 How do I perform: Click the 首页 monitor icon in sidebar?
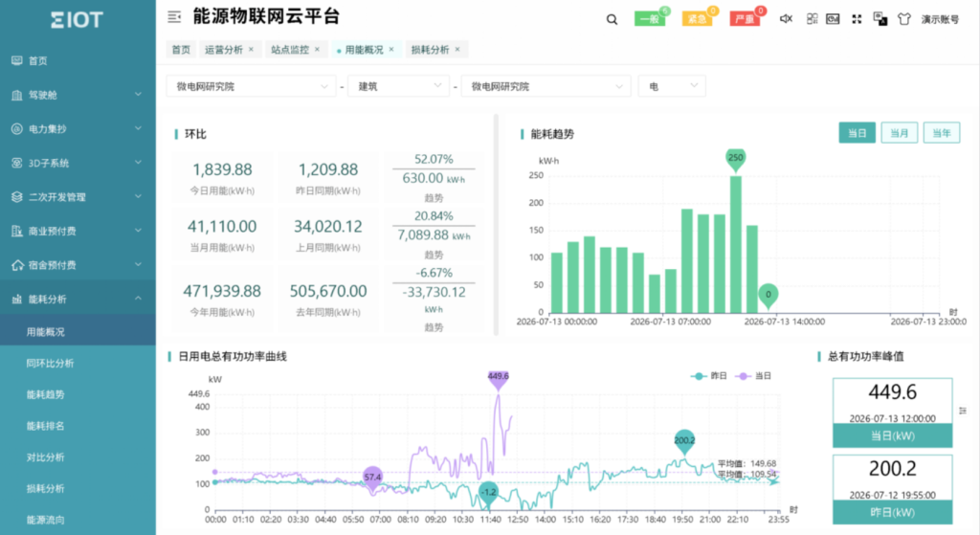coord(17,60)
